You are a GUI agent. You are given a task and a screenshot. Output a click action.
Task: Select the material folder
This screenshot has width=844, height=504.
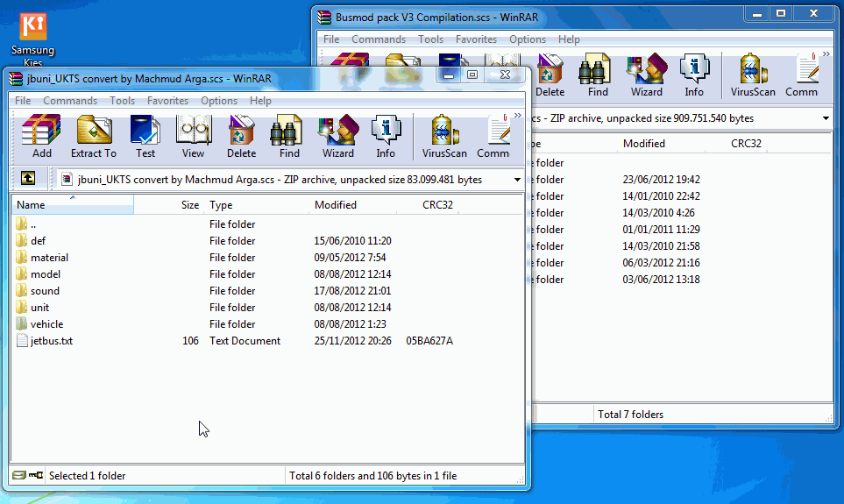coord(49,258)
